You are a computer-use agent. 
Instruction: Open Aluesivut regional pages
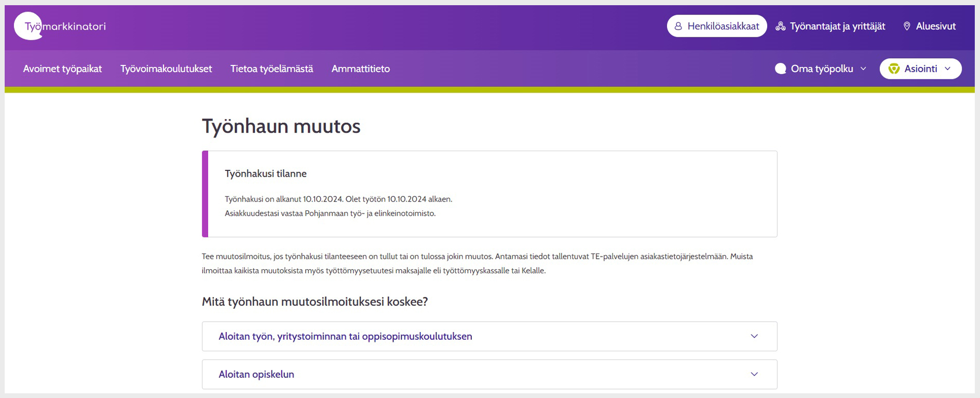tap(929, 26)
